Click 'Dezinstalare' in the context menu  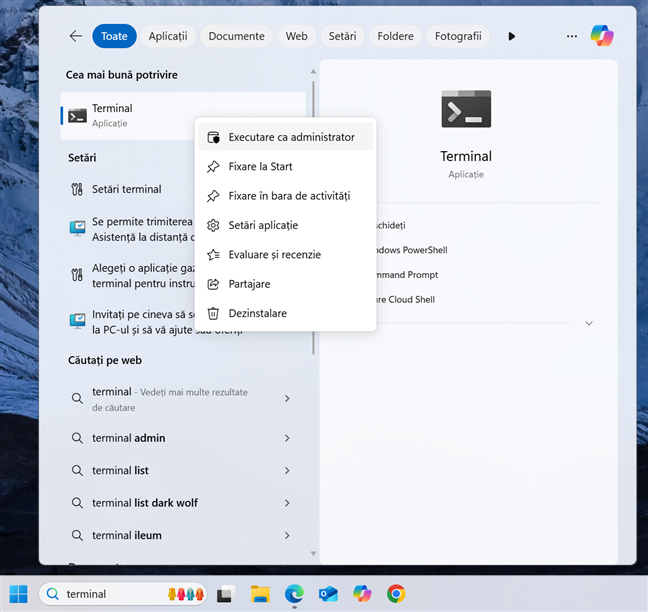click(257, 313)
